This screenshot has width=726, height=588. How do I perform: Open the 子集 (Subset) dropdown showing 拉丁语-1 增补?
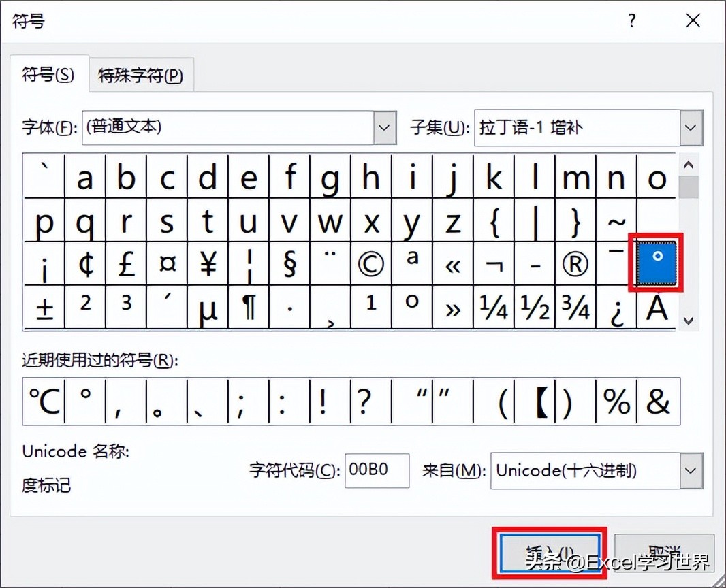coord(691,127)
